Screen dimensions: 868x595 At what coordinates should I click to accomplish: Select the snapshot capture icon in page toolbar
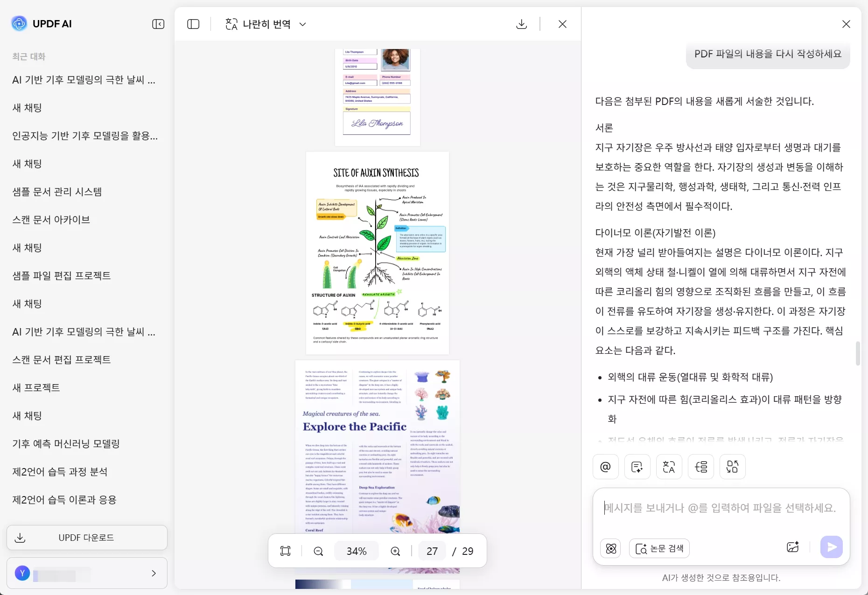click(x=285, y=551)
